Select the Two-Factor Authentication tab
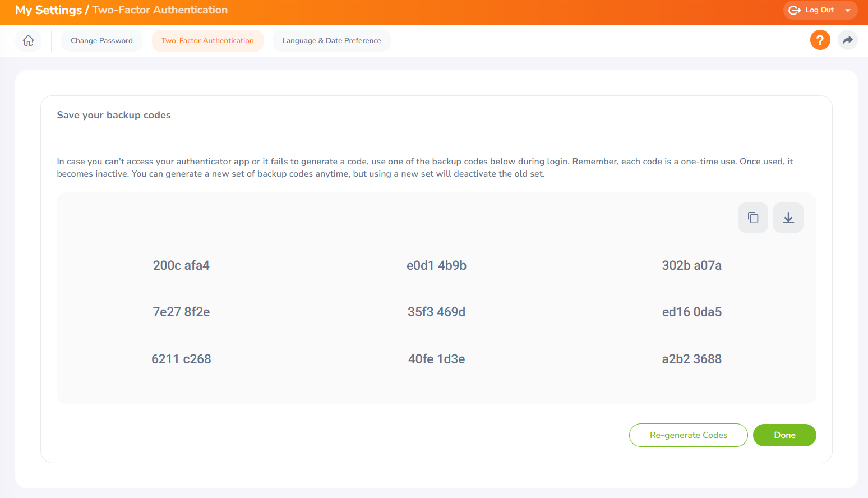This screenshot has height=498, width=868. pyautogui.click(x=207, y=40)
